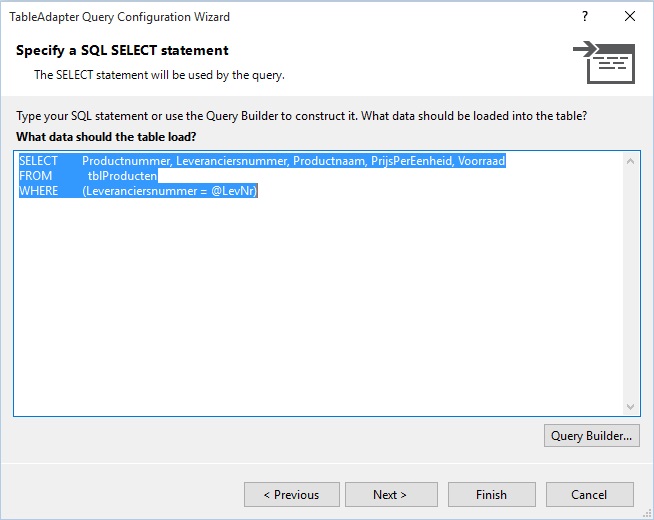Click the @LevNr parameter in WHERE clause

point(233,191)
